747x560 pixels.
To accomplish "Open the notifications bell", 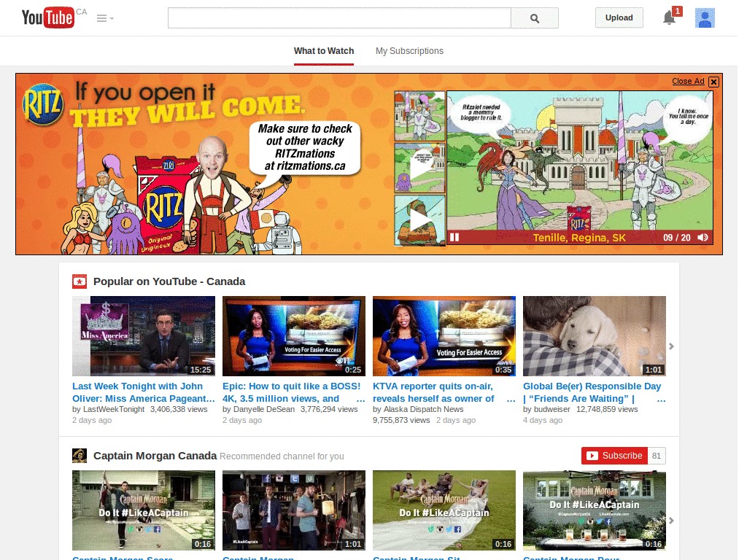I will (670, 17).
